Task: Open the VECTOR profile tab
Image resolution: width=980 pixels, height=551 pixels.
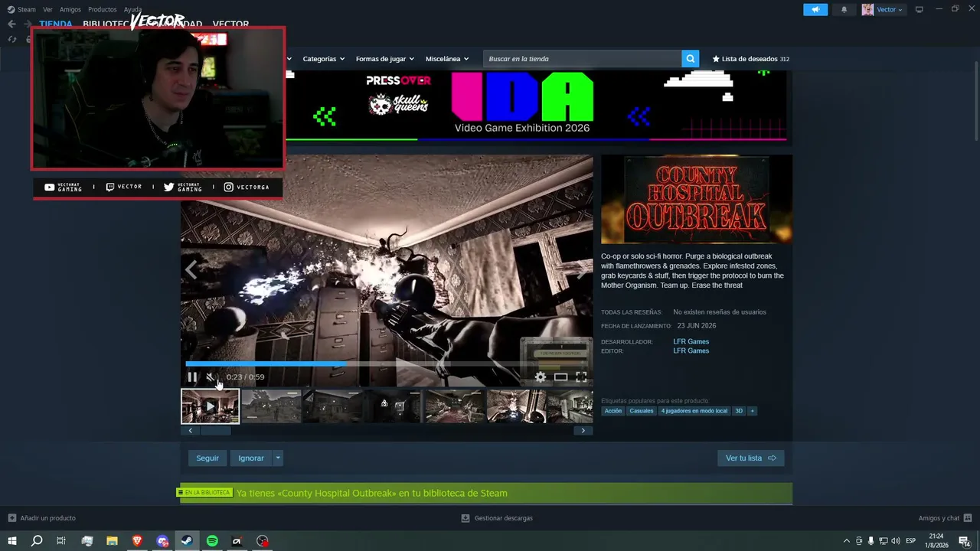Action: (x=230, y=24)
